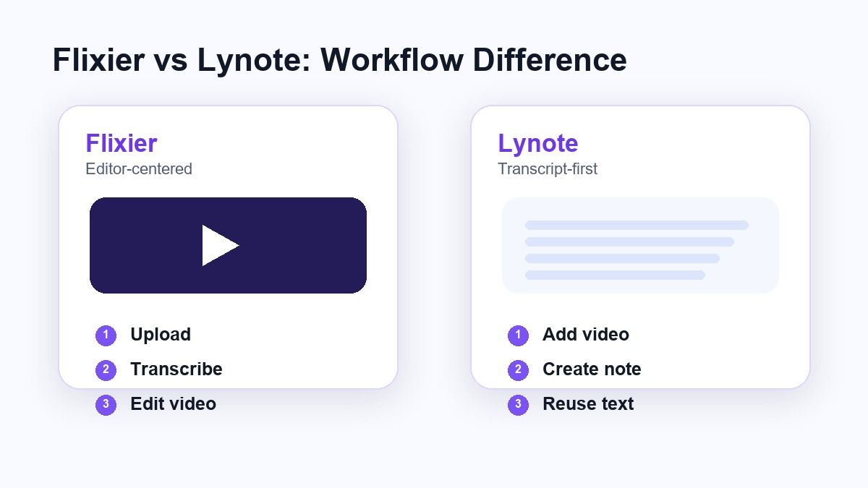
Task: Click the "Upload" step text
Action: pos(161,335)
